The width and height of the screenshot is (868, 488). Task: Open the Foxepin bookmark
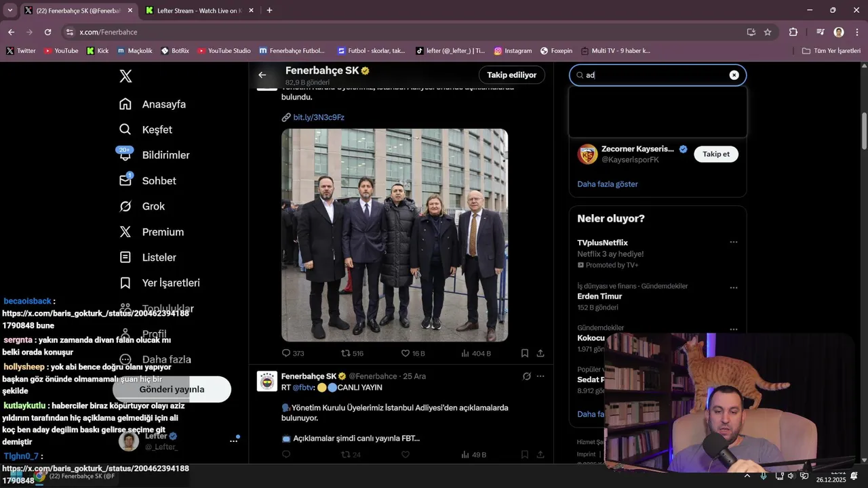(x=556, y=51)
